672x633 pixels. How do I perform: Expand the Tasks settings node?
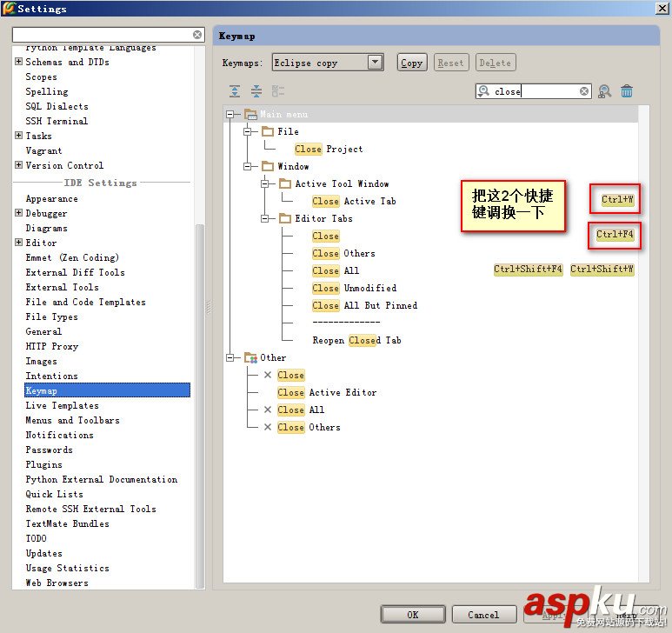pyautogui.click(x=18, y=136)
